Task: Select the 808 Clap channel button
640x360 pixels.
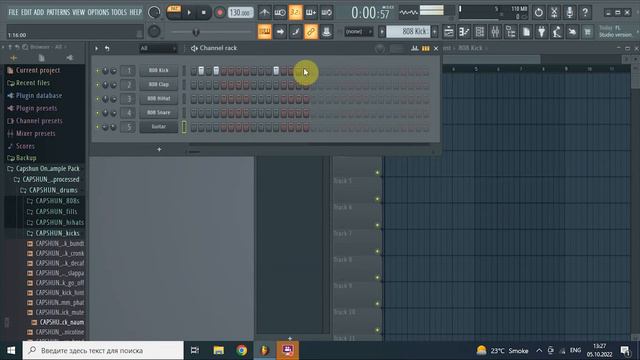Action: [x=158, y=84]
